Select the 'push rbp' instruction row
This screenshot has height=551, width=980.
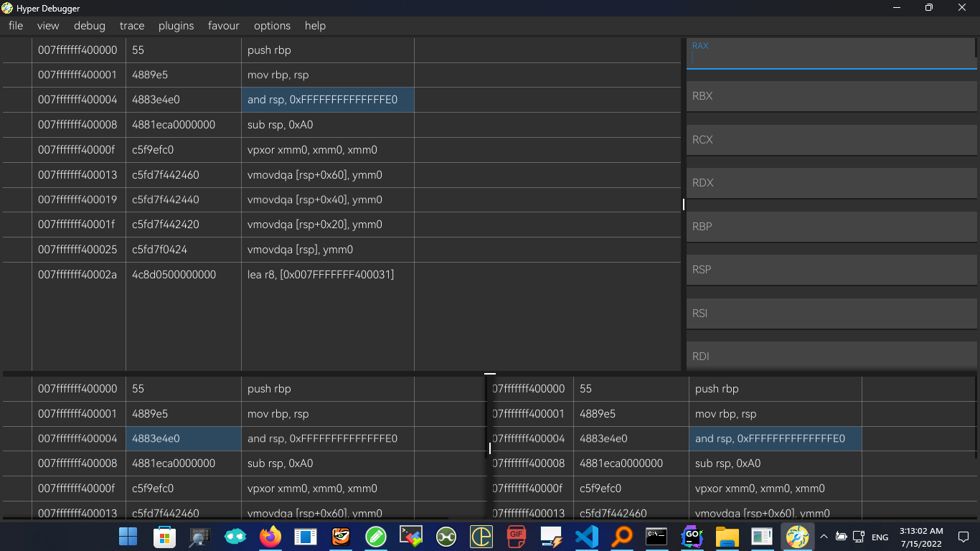click(328, 50)
